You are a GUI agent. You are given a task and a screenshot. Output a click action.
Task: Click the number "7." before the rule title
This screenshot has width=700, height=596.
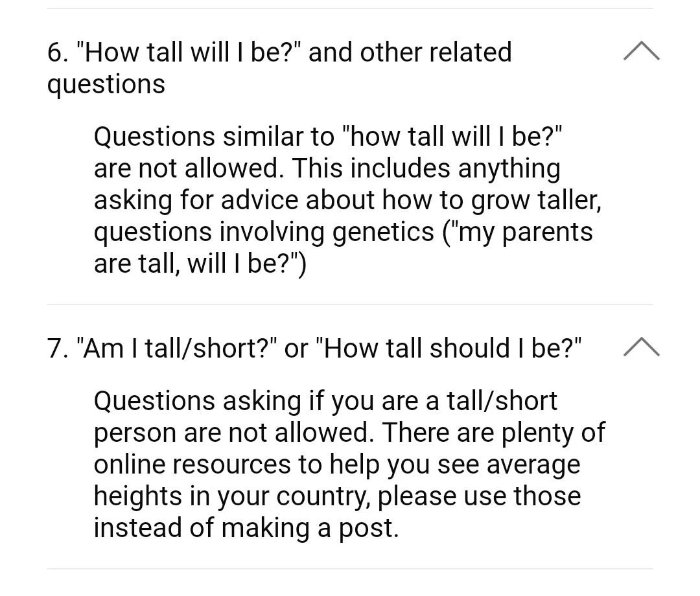[58, 349]
